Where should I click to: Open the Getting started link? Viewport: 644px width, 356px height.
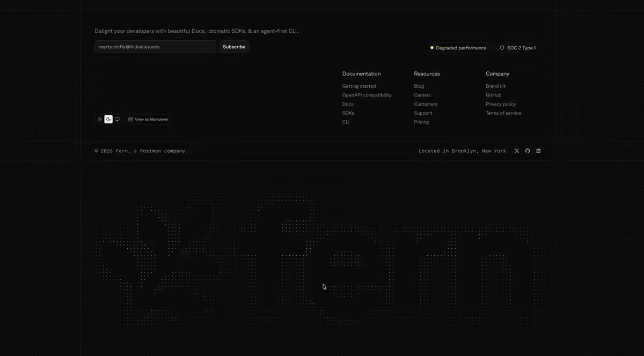coord(359,86)
